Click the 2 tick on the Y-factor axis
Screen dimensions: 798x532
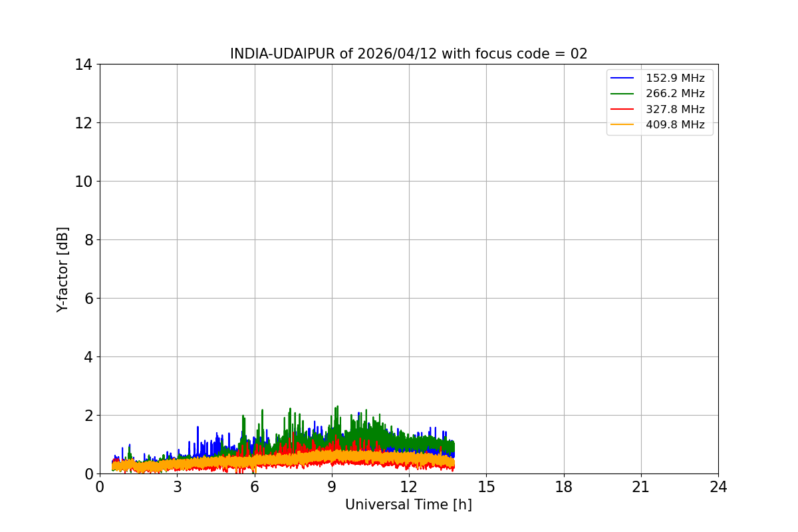pos(88,416)
